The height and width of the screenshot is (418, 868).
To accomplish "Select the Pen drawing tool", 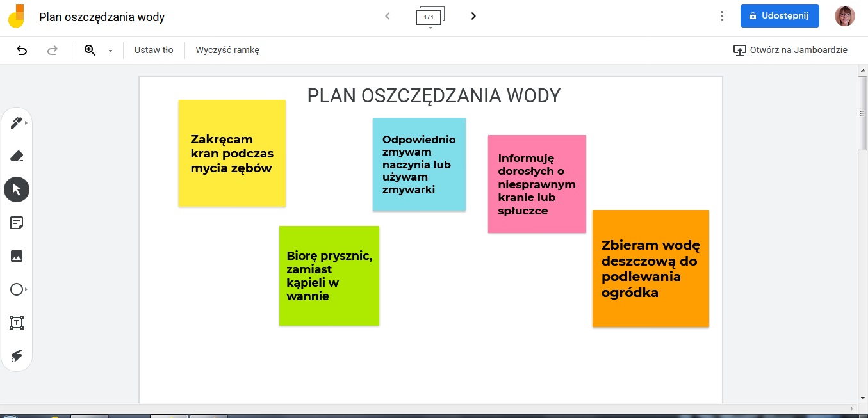I will (16, 123).
